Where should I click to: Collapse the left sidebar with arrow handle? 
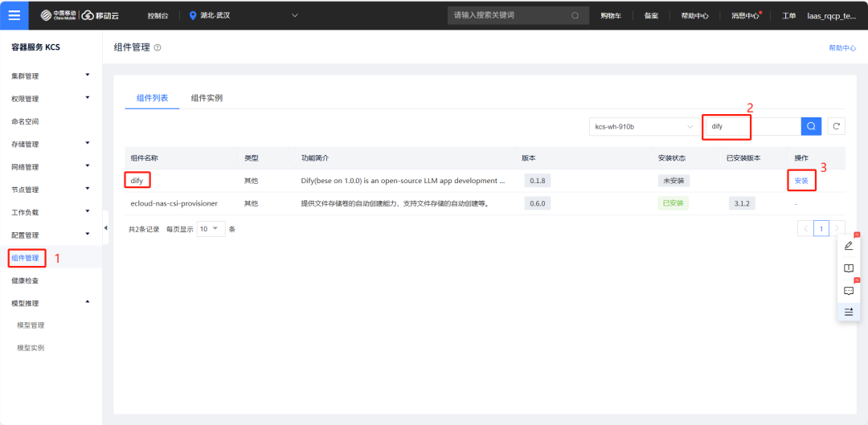106,228
